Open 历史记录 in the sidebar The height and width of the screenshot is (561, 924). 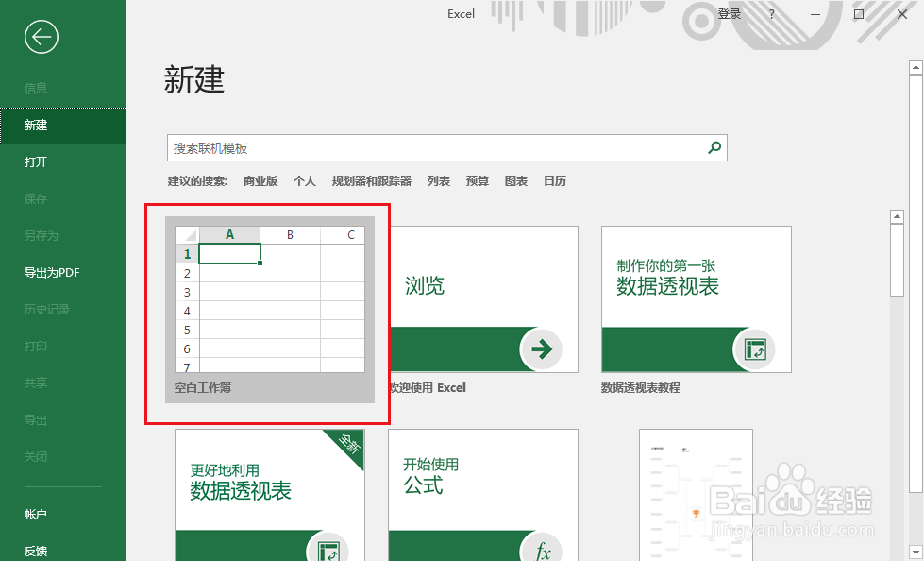[x=46, y=310]
